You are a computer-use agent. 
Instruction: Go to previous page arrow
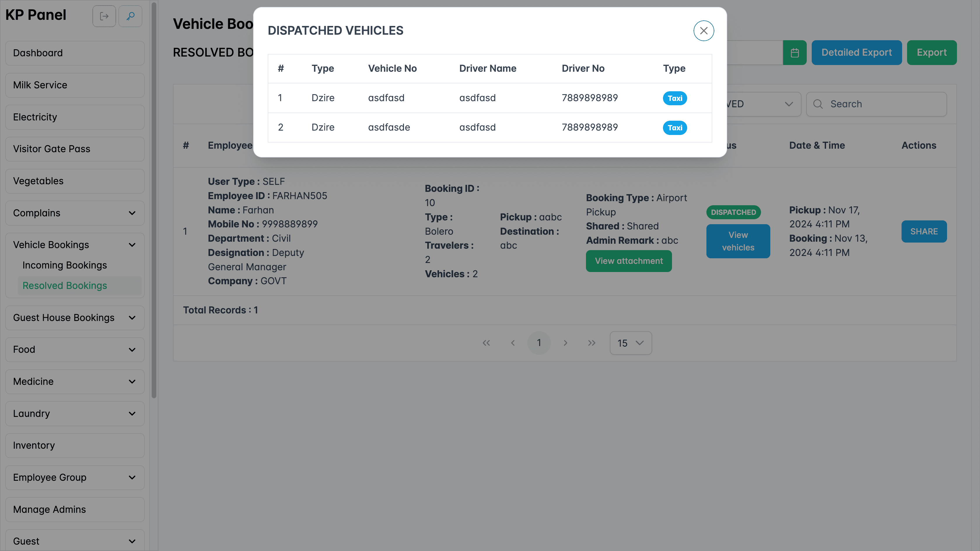pyautogui.click(x=512, y=343)
